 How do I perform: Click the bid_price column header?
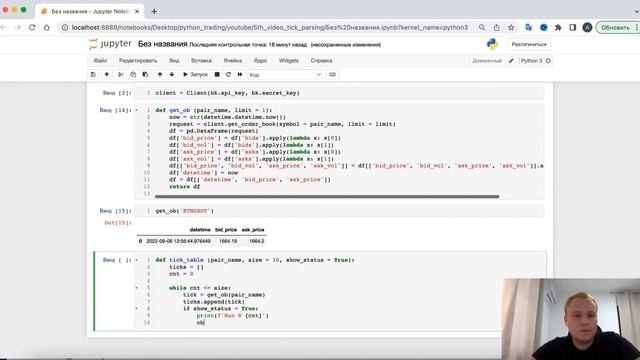(226, 230)
